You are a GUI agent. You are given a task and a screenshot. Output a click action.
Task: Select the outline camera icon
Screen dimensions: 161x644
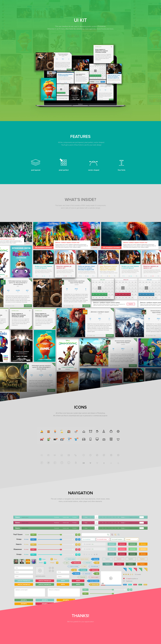104,440
